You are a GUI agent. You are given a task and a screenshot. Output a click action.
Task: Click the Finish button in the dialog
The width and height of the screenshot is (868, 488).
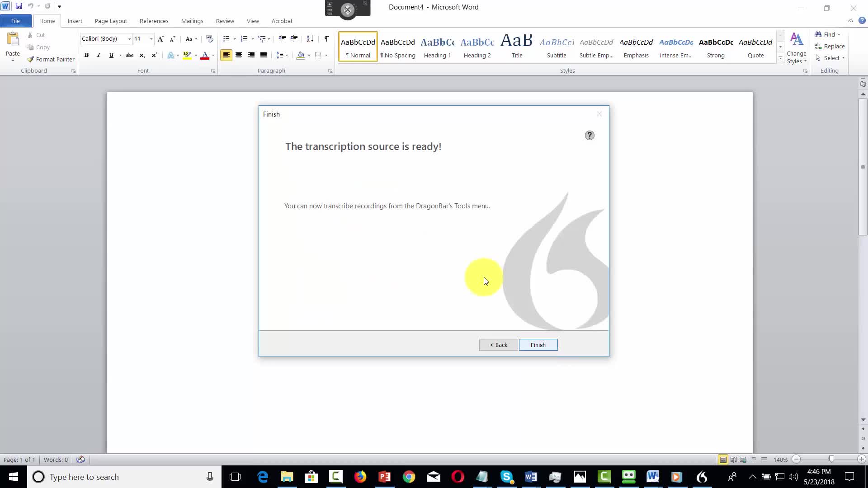(x=538, y=345)
